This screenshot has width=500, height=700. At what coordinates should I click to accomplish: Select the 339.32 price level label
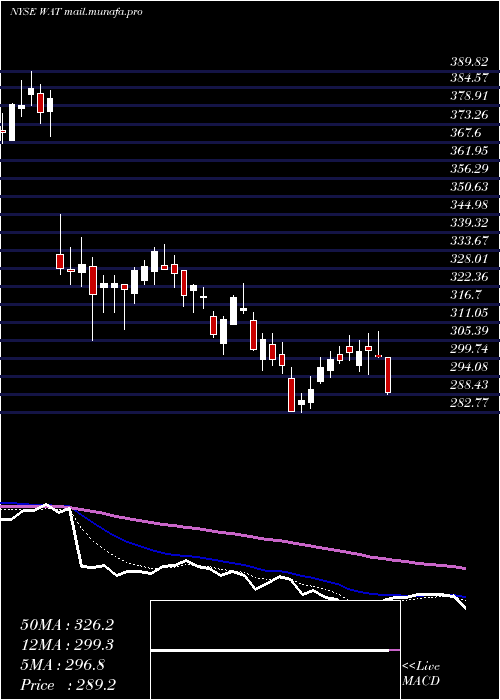pos(469,223)
